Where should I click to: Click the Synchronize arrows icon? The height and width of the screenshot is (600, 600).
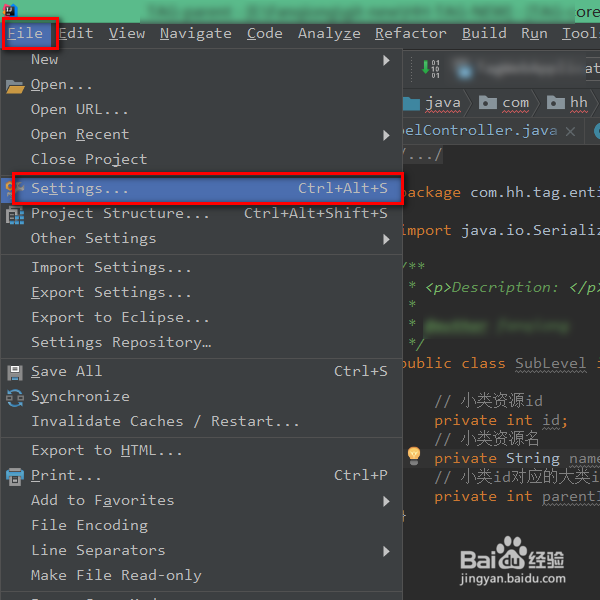point(15,398)
